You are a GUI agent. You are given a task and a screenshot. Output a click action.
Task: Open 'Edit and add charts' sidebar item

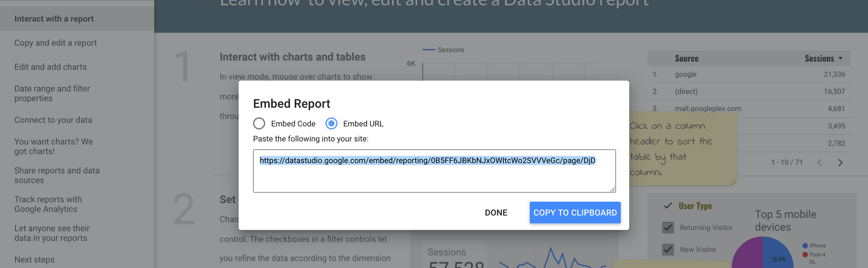pyautogui.click(x=50, y=67)
